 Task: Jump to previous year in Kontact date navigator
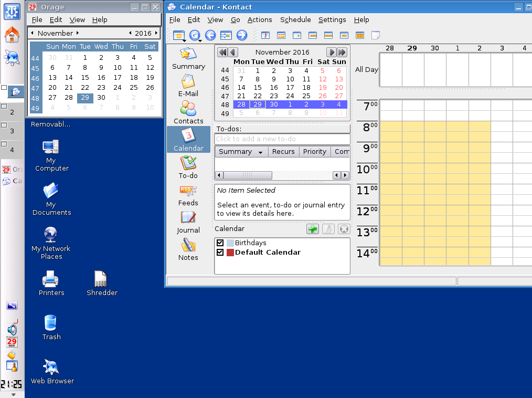pos(222,52)
